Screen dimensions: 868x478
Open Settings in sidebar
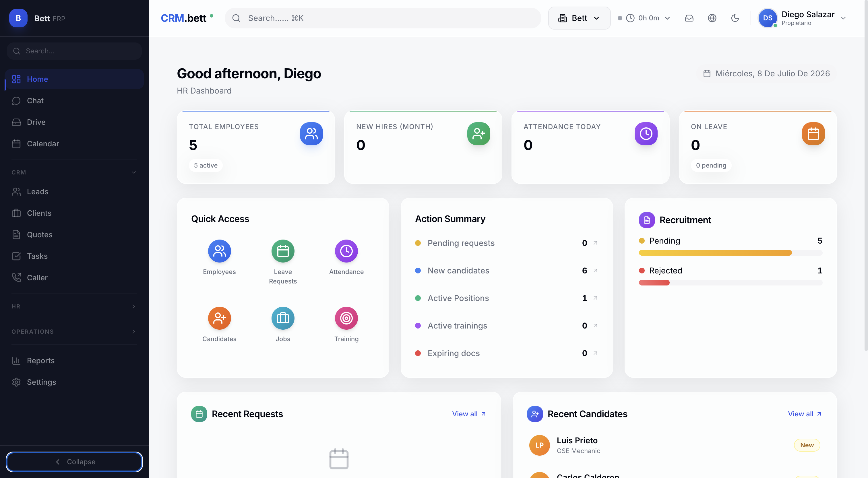click(x=74, y=382)
